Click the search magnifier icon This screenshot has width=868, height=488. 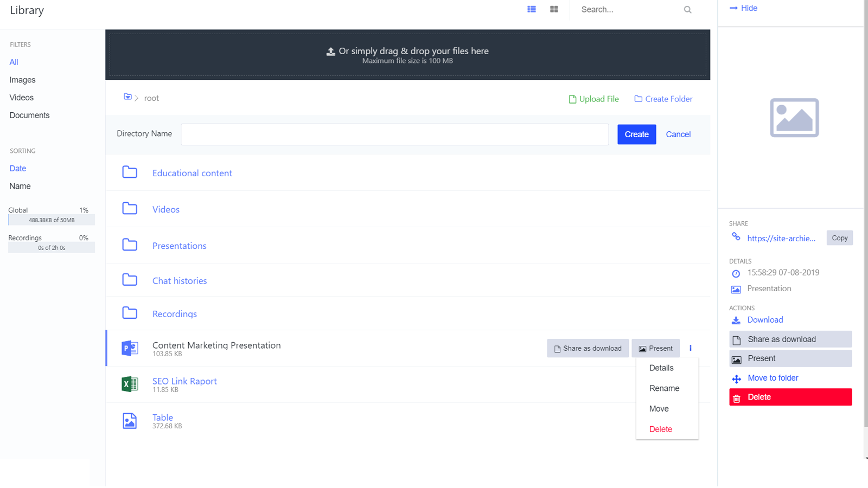(x=687, y=9)
